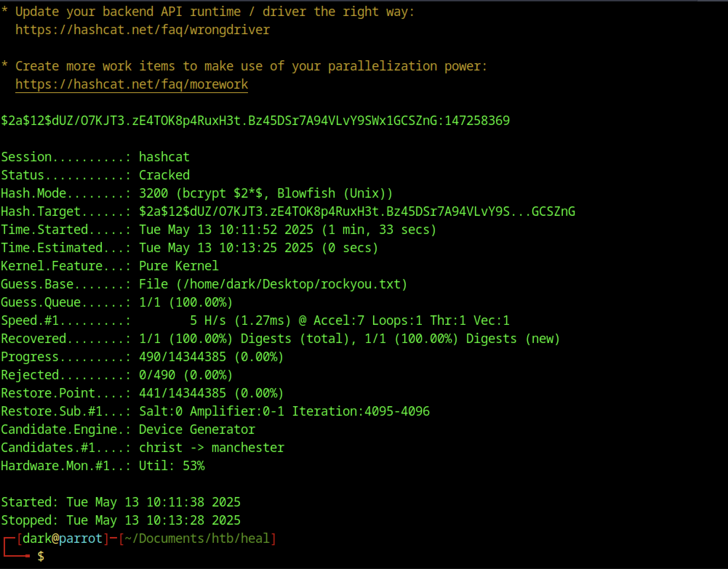Click the truncated Hash.Target value
This screenshot has width=728, height=569.
tap(357, 211)
